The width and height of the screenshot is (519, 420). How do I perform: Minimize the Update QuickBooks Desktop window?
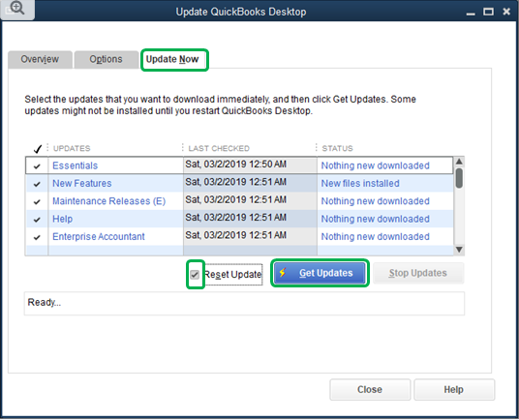pos(471,13)
